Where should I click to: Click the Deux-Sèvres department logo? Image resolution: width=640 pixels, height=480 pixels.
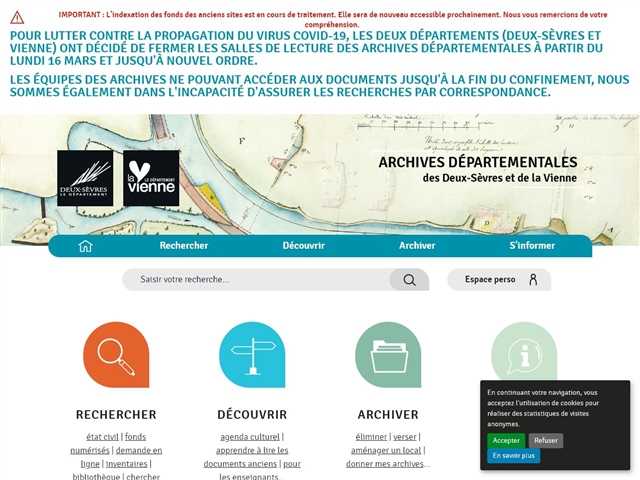(85, 178)
